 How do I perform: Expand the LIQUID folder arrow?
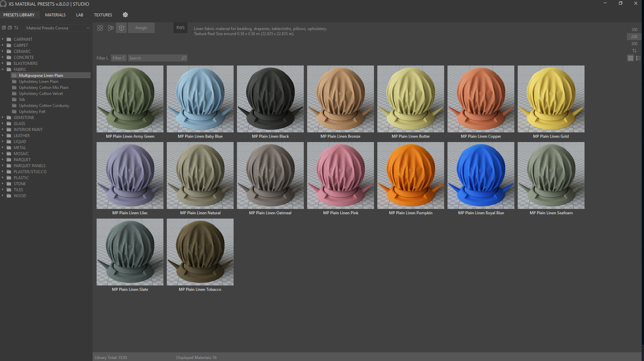(3, 141)
